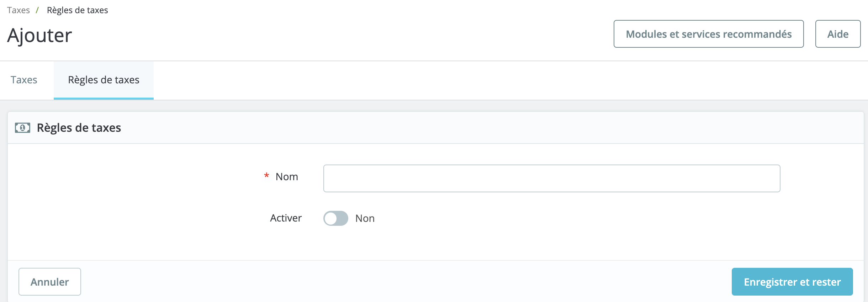Image resolution: width=868 pixels, height=302 pixels.
Task: Click the Nom text field
Action: pos(552,178)
